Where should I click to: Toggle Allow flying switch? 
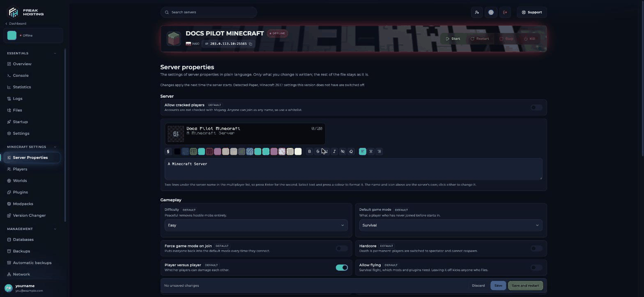536,267
